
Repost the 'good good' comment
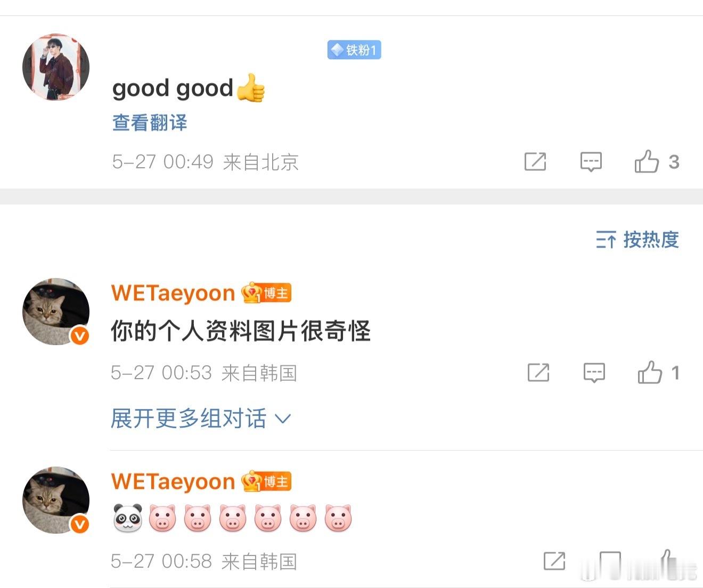[x=535, y=161]
